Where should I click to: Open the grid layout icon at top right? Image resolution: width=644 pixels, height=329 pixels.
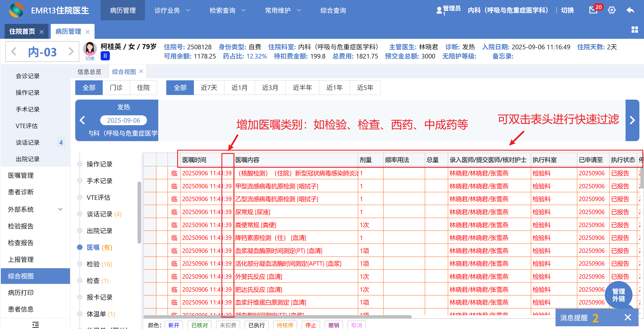click(635, 30)
